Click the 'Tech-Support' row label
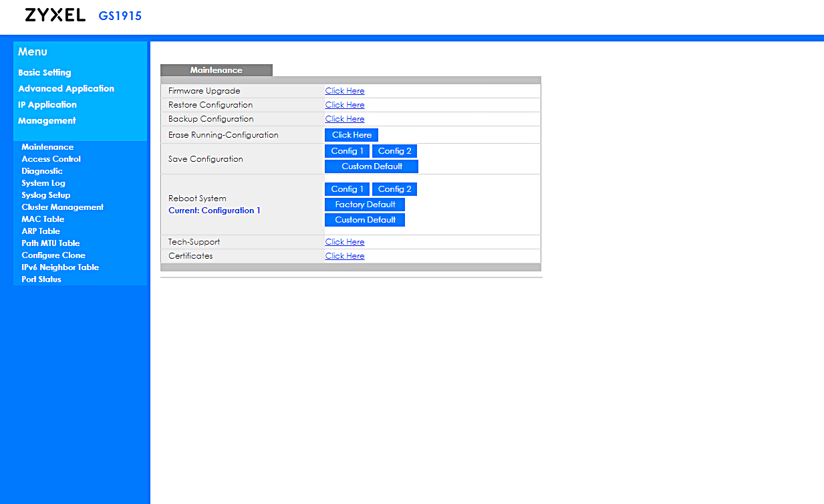 coord(194,242)
